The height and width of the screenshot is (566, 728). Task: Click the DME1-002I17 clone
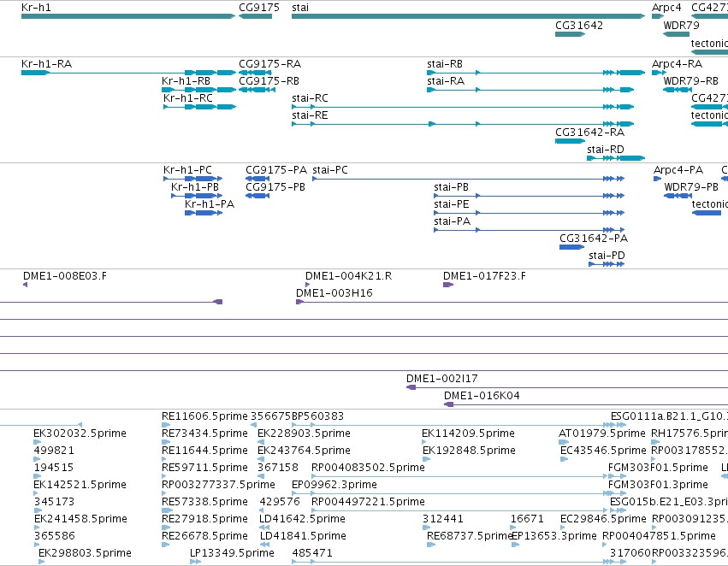click(x=567, y=387)
